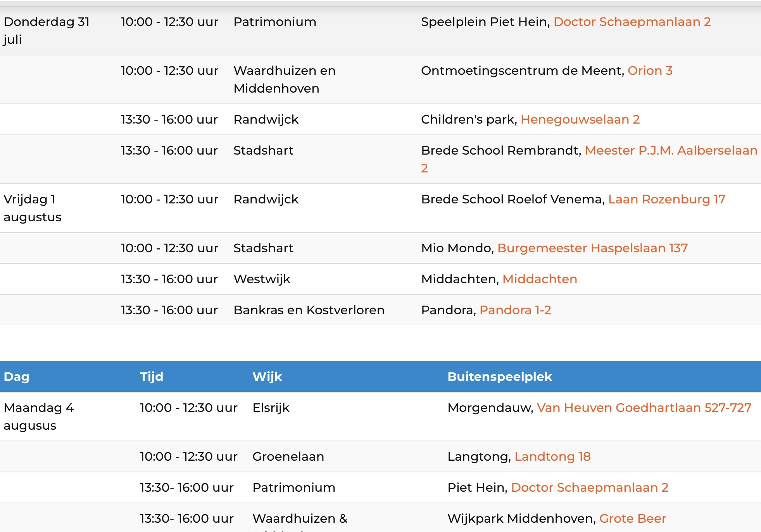Open the Pandora 1-2 link
This screenshot has width=761, height=532.
[515, 310]
